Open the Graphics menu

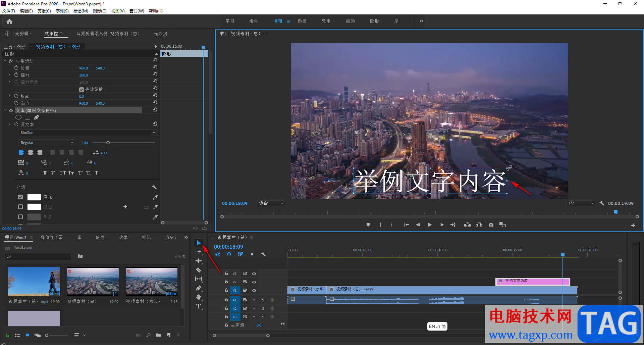[x=100, y=11]
